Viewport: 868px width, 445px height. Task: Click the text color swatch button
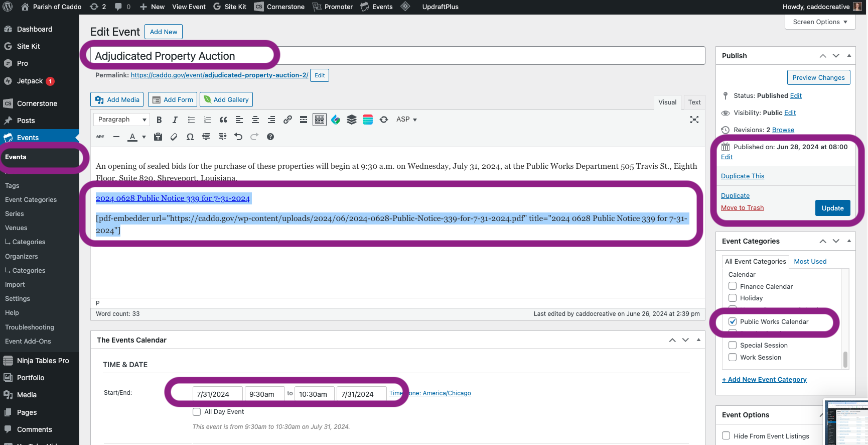coord(132,137)
